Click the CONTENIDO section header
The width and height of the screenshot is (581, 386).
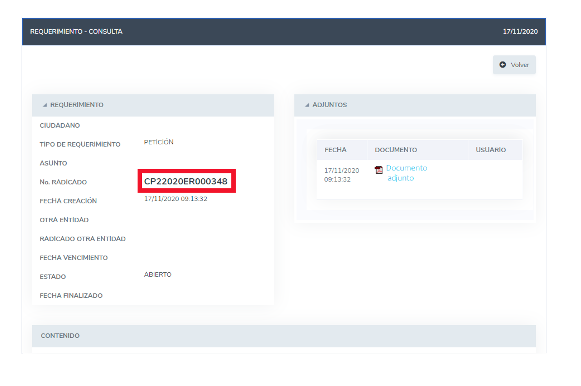pos(284,336)
